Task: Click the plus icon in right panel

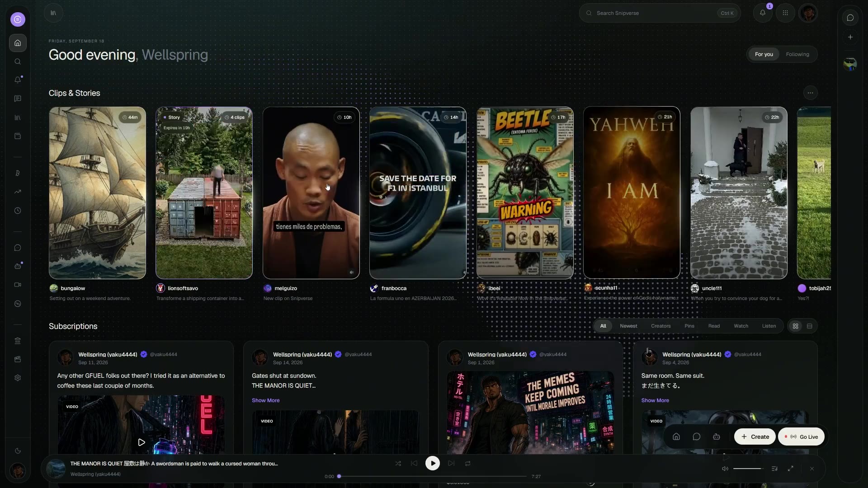Action: (850, 37)
